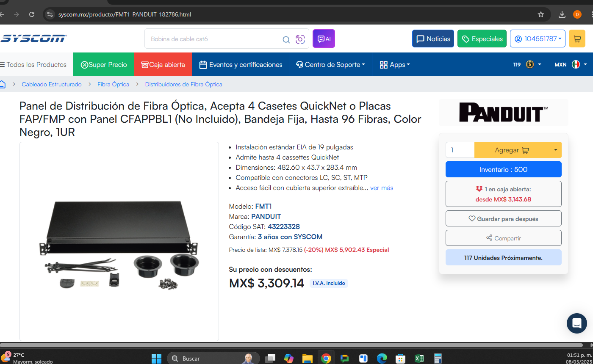593x364 pixels.
Task: Open the MXN currency dropdown
Action: click(571, 65)
